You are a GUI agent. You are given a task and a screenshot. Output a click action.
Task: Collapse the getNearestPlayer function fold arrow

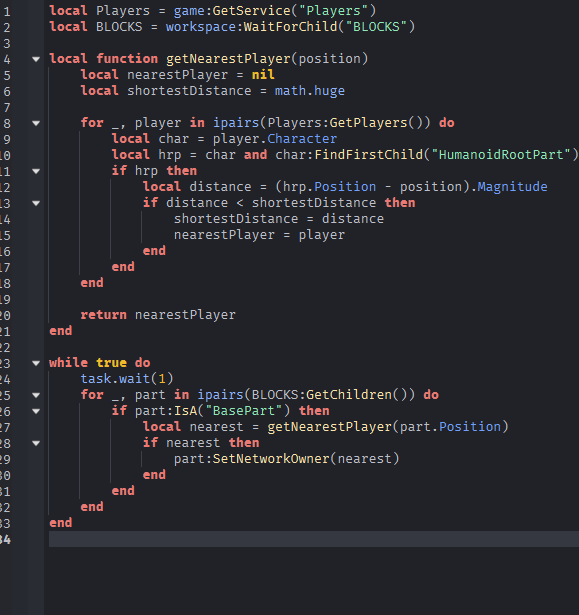tap(36, 59)
